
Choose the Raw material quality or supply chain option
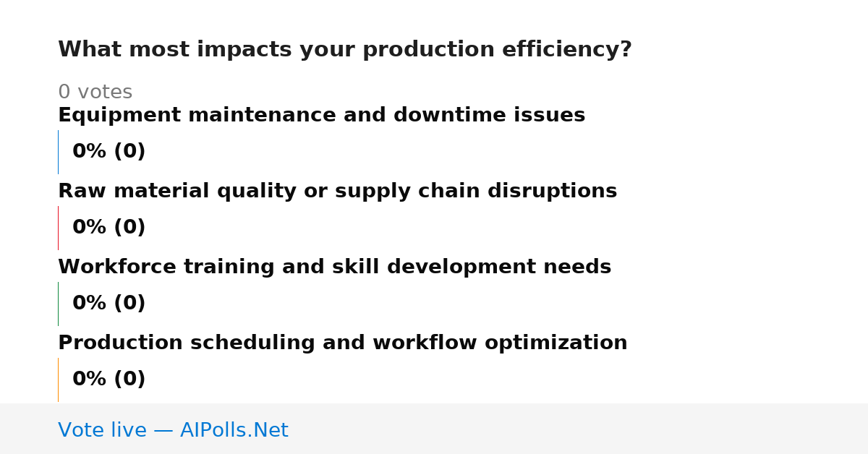click(x=337, y=192)
